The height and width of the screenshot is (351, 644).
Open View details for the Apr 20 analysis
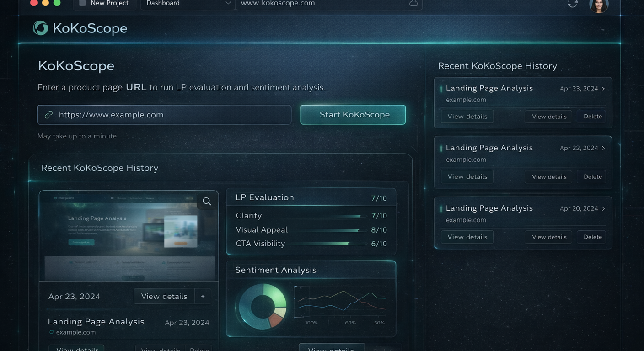[467, 237]
